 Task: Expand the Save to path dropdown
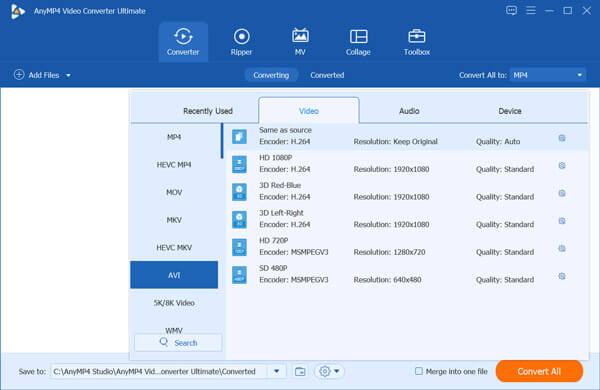pyautogui.click(x=276, y=371)
